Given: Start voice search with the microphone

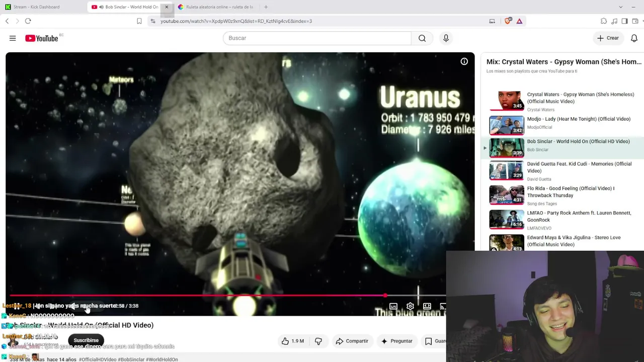Looking at the screenshot, I should pos(446,38).
